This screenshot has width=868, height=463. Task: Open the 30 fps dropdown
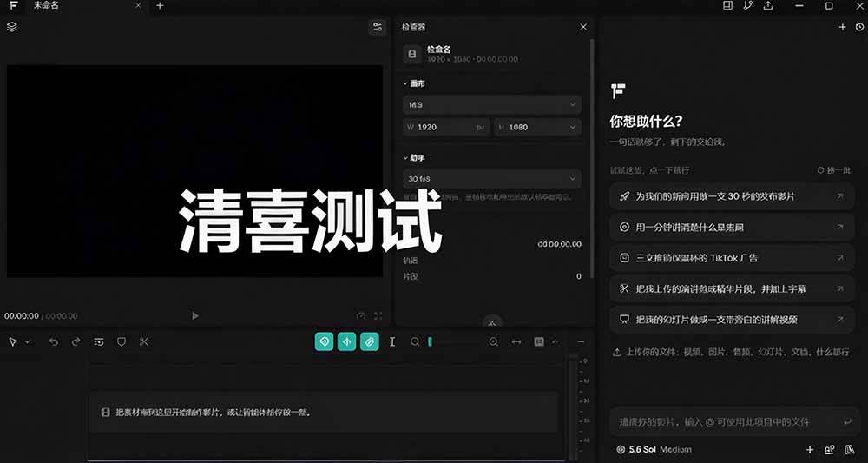[x=492, y=179]
